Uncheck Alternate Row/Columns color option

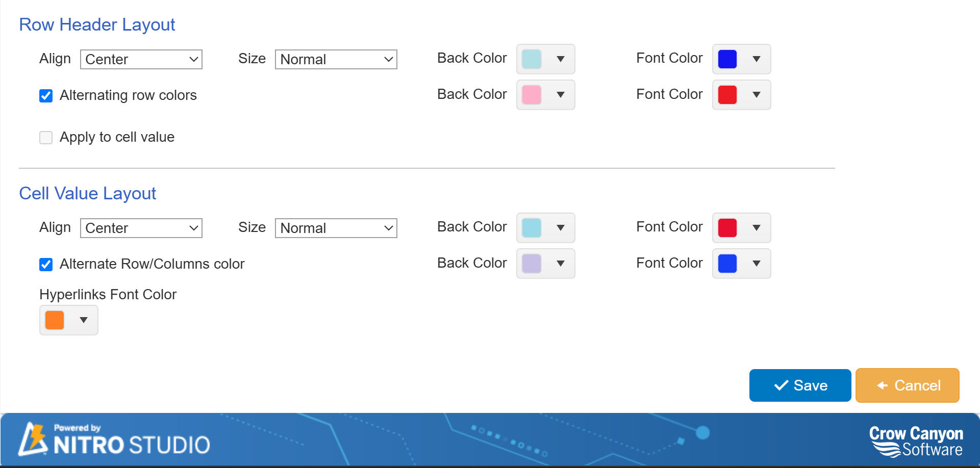pyautogui.click(x=46, y=265)
